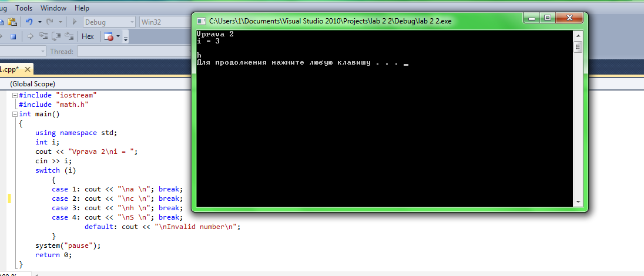Open the Debug configuration combo box
The width and height of the screenshot is (644, 276).
109,22
